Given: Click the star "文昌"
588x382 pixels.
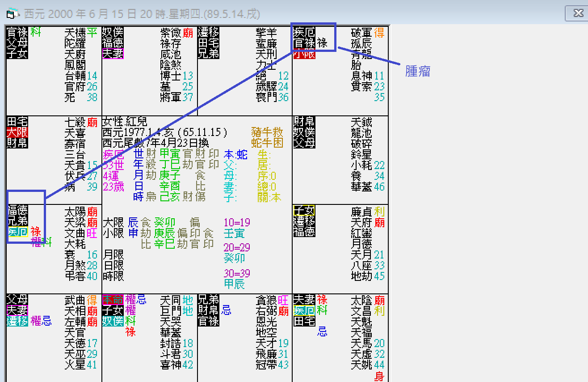Looking at the screenshot, I should click(x=362, y=311).
